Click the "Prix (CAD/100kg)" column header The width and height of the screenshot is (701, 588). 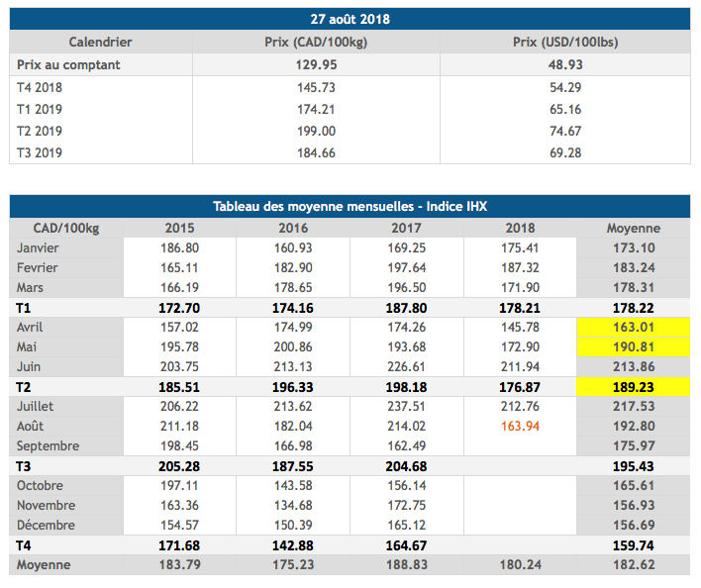[x=315, y=42]
